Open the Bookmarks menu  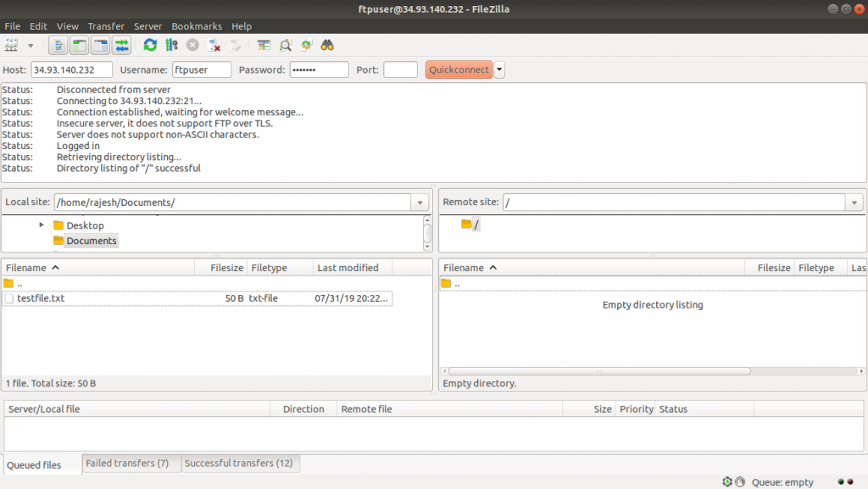click(x=197, y=26)
